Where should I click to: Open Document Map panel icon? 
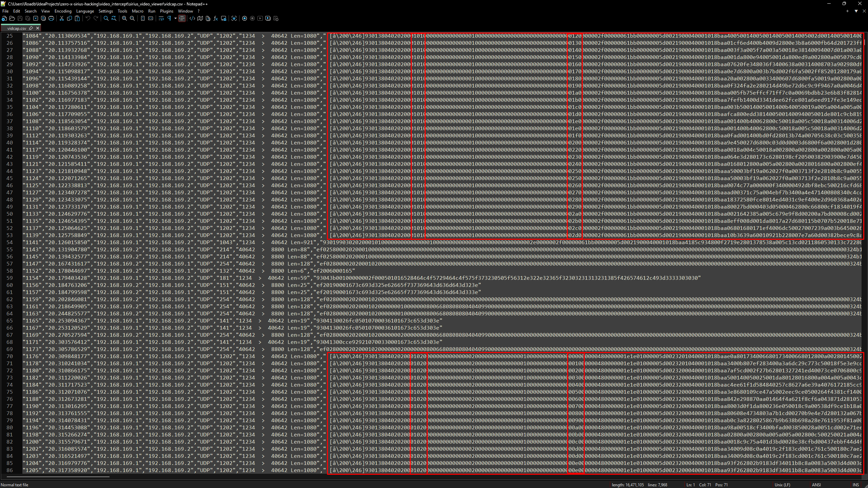pos(200,18)
